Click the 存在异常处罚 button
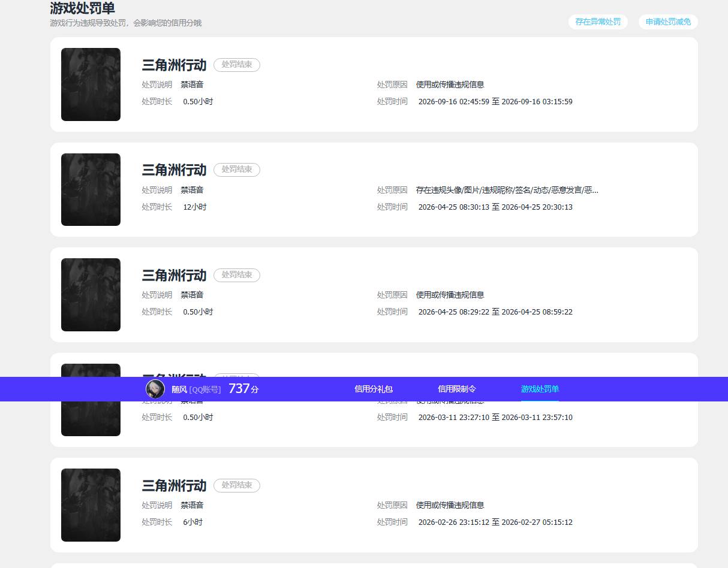Viewport: 728px width, 568px height. 598,22
